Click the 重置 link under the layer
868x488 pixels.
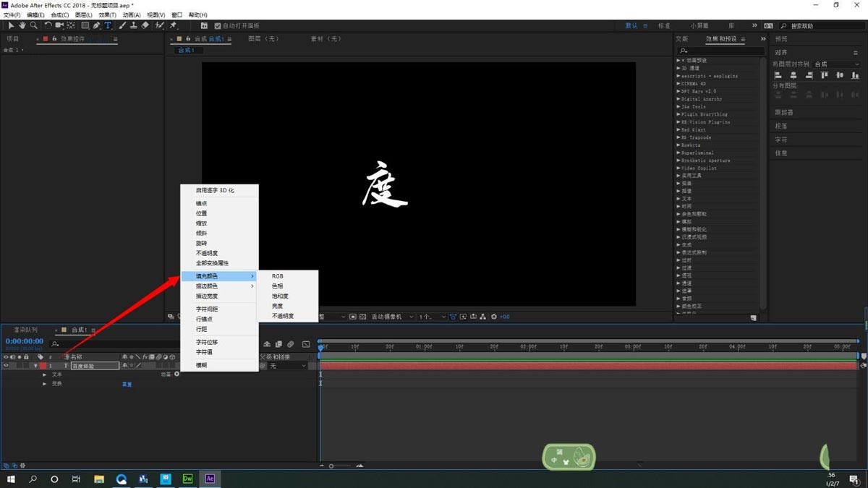coord(127,384)
